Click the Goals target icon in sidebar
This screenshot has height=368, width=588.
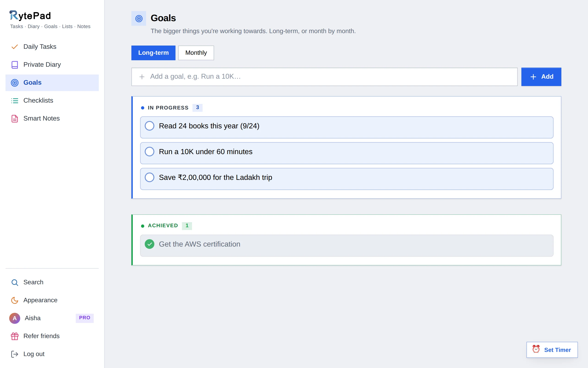tap(14, 83)
